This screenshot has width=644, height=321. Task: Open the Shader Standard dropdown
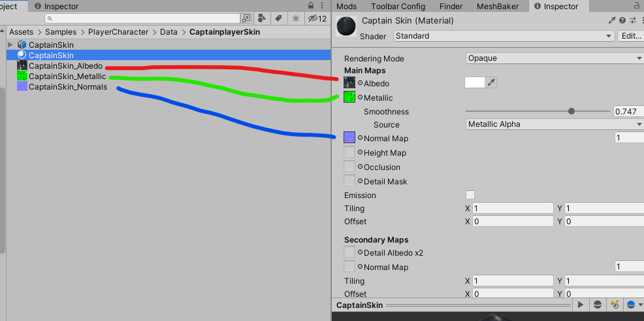pos(504,36)
